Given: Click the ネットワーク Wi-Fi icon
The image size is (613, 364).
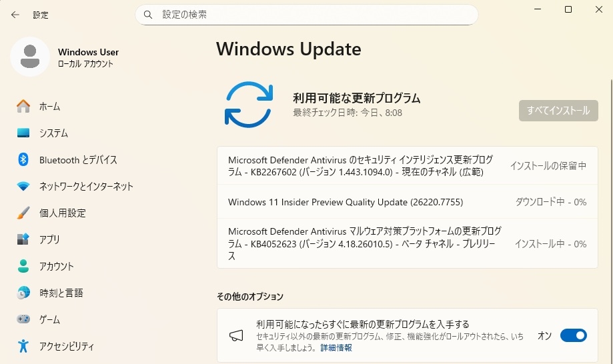Looking at the screenshot, I should [23, 186].
